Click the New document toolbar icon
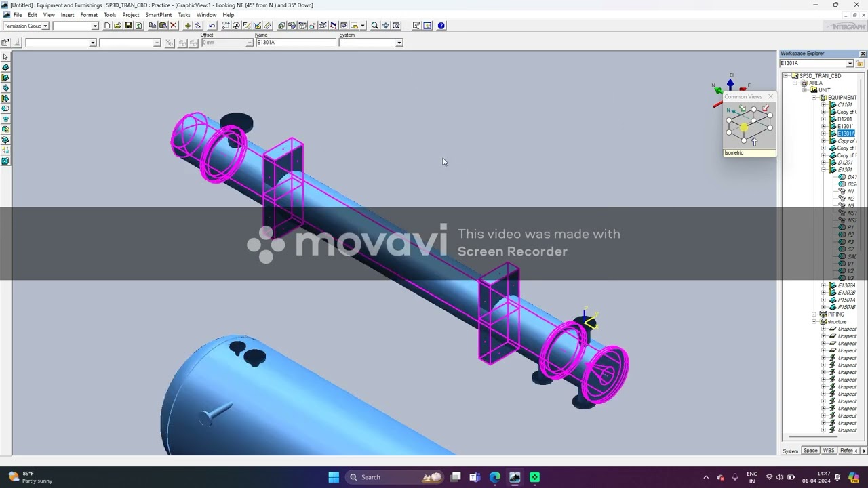This screenshot has height=488, width=868. coord(107,26)
